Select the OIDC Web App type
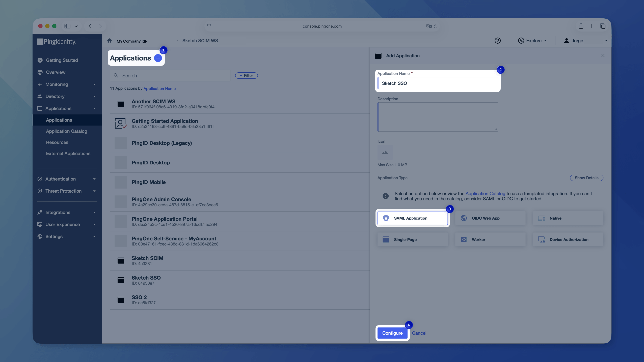Viewport: 644px width, 362px height. (x=490, y=218)
